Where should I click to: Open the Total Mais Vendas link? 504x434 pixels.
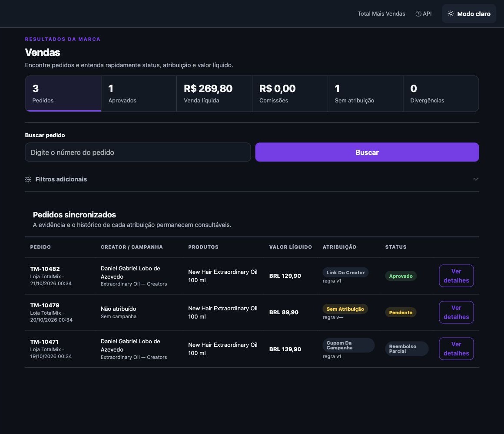click(x=381, y=13)
